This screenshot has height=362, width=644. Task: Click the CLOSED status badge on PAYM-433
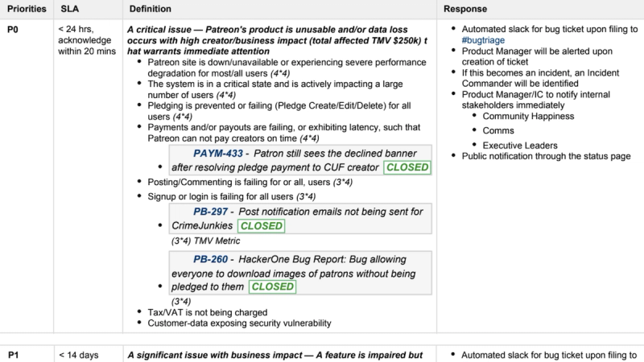pyautogui.click(x=407, y=167)
